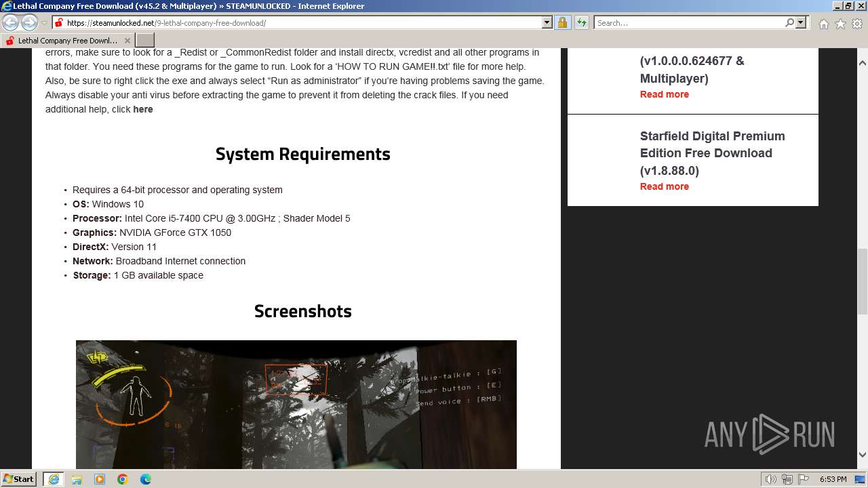Screen dimensions: 868x488
Task: Refresh the page with the reload icon
Action: tap(582, 22)
